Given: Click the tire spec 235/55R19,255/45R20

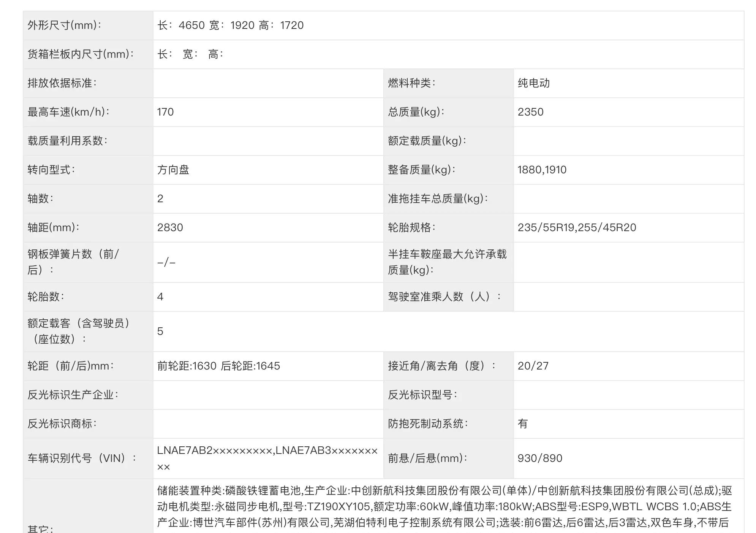Looking at the screenshot, I should tap(576, 228).
